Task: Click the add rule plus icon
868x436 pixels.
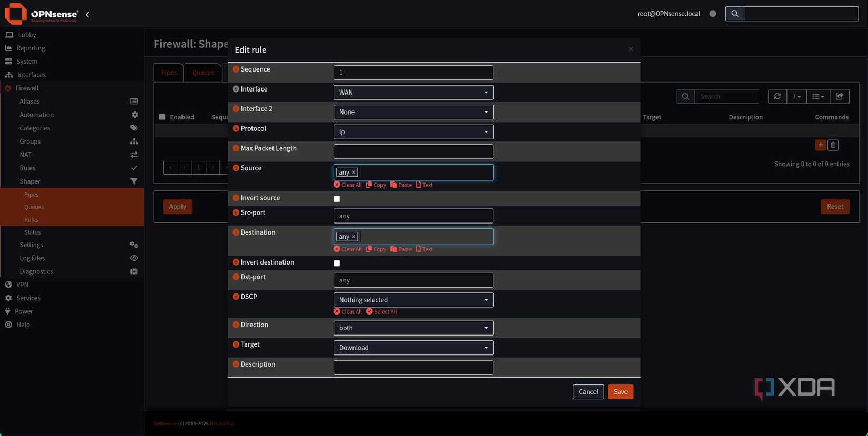Action: [820, 145]
